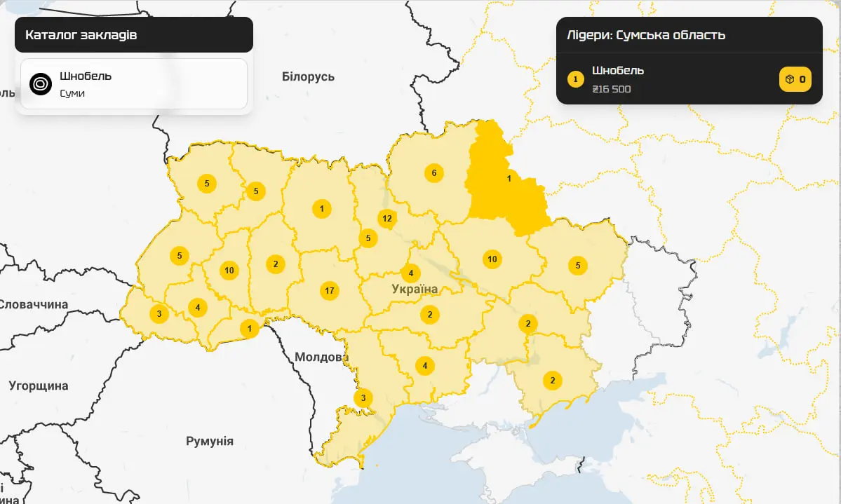The height and width of the screenshot is (504, 841).
Task: Select marker "3" near Odesa
Action: click(363, 397)
